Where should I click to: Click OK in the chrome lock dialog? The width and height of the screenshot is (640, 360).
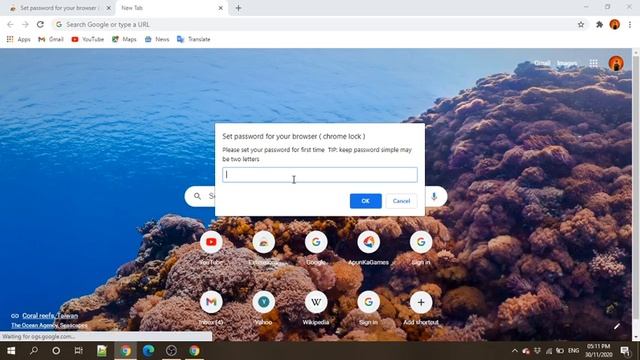point(365,201)
